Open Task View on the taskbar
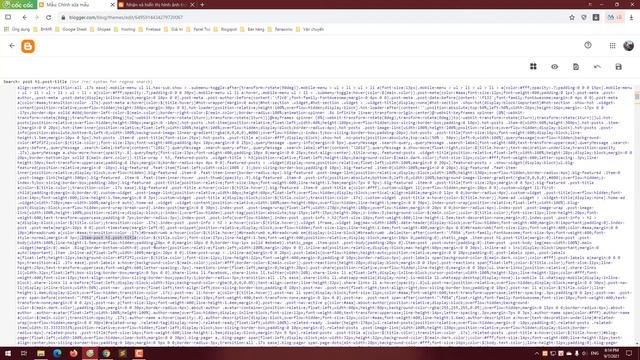This screenshot has height=360, width=640. pos(24,353)
